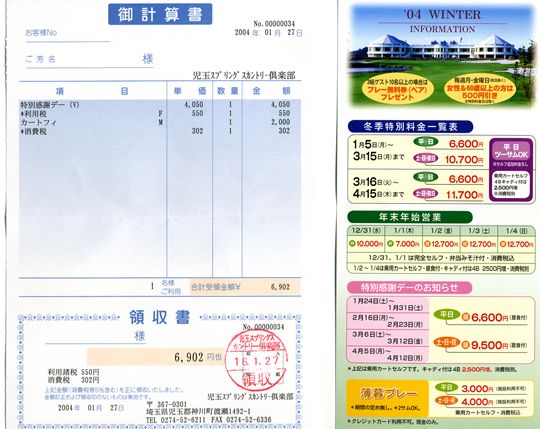Click the '1月24日(土)~' date entry

pyautogui.click(x=374, y=301)
